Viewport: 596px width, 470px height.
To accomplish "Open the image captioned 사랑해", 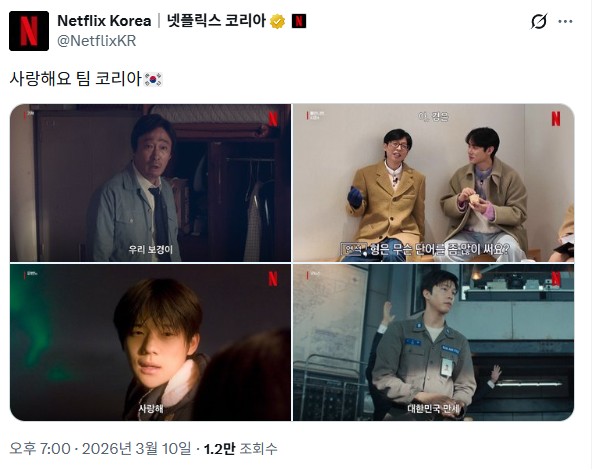I will coord(151,342).
